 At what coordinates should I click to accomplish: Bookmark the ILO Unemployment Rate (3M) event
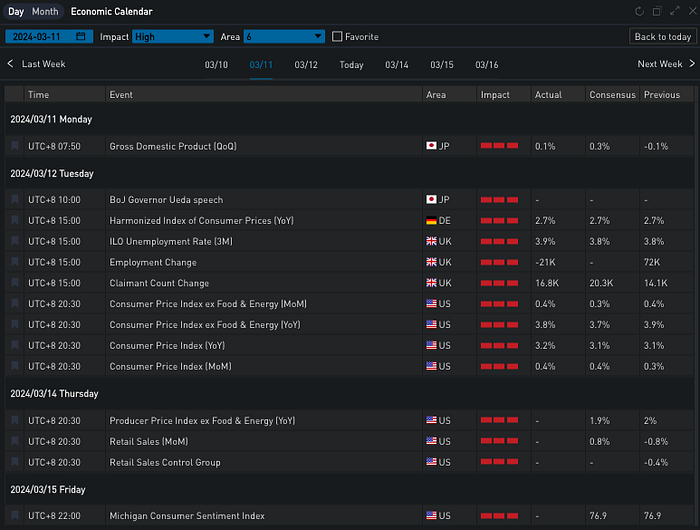(x=15, y=242)
